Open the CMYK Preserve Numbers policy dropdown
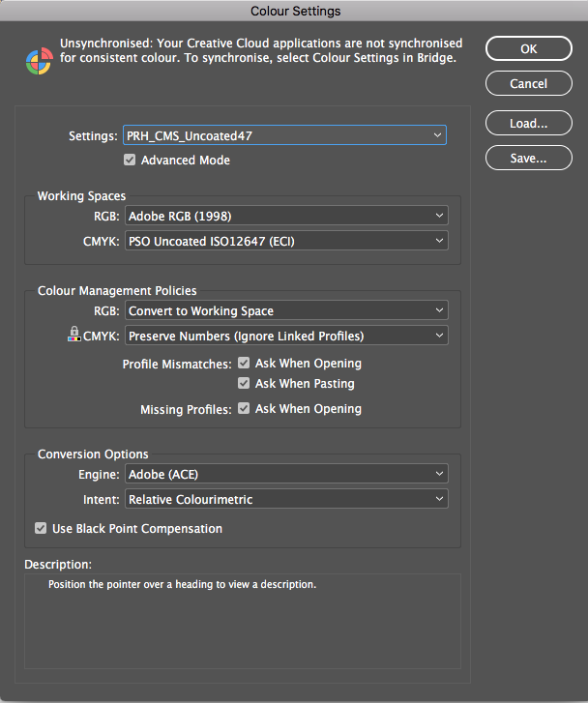The image size is (588, 703). [x=286, y=336]
